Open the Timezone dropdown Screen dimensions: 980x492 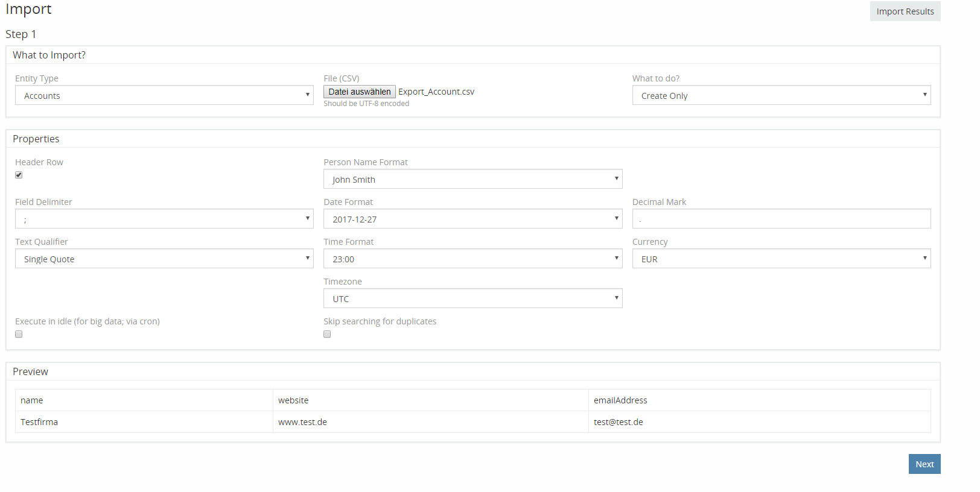point(472,298)
